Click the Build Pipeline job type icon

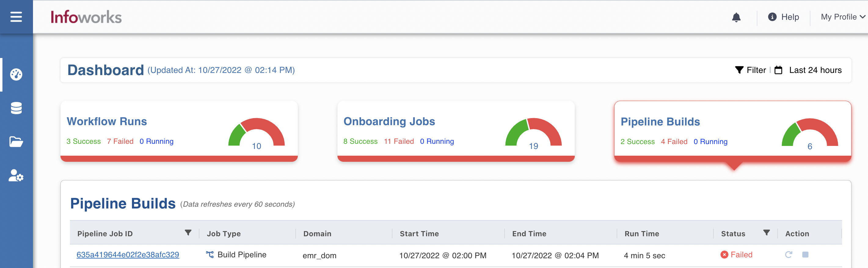pyautogui.click(x=210, y=255)
